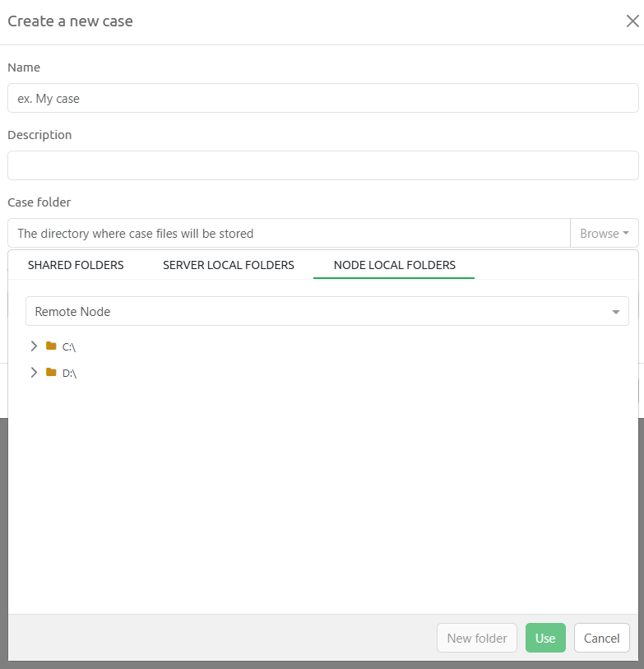Select the D:\ tree item label
This screenshot has width=644, height=669.
68,372
